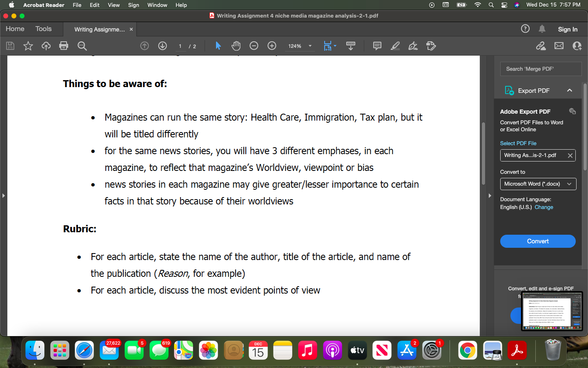Screen dimensions: 588x368
Task: Open the Apple menu
Action: (11, 5)
